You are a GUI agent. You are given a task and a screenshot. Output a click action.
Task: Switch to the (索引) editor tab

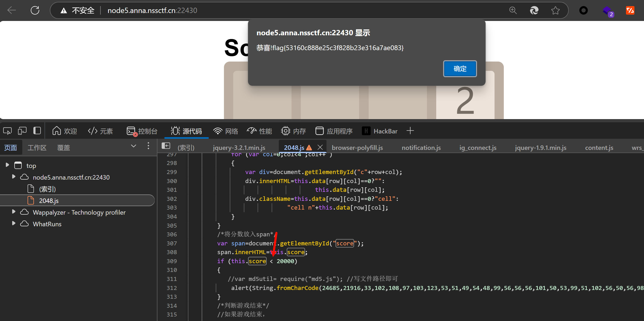point(186,148)
